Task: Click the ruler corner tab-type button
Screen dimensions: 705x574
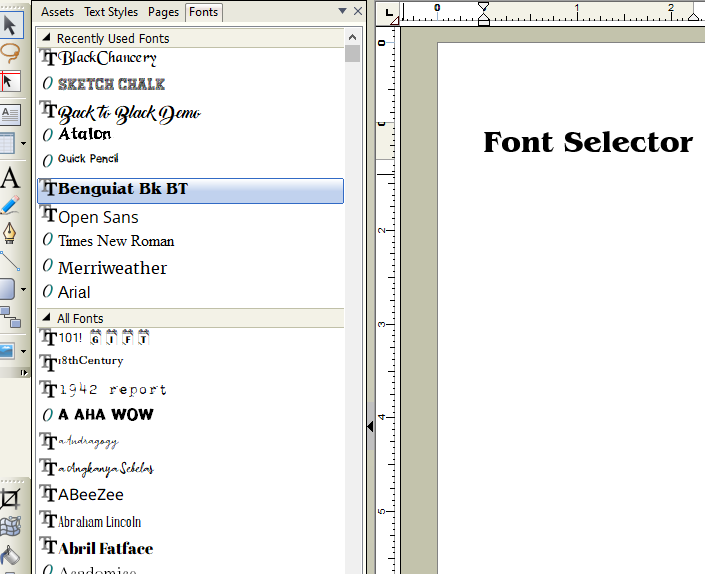Action: (x=389, y=12)
